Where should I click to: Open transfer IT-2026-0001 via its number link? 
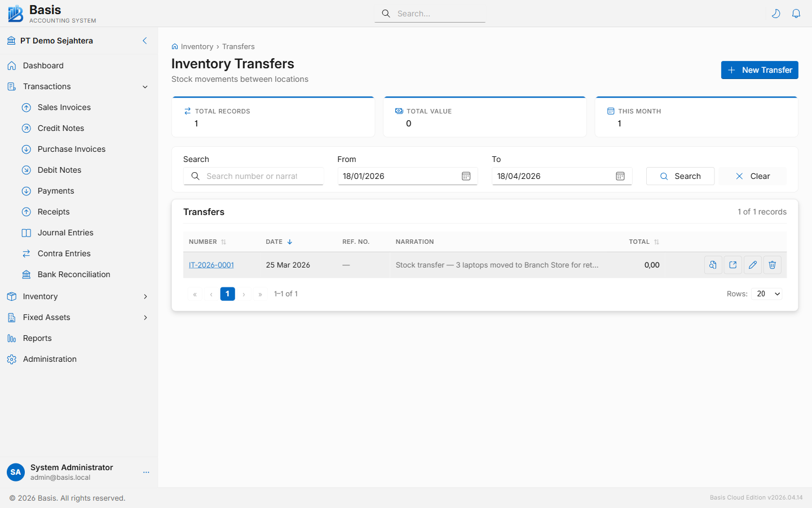(x=211, y=265)
